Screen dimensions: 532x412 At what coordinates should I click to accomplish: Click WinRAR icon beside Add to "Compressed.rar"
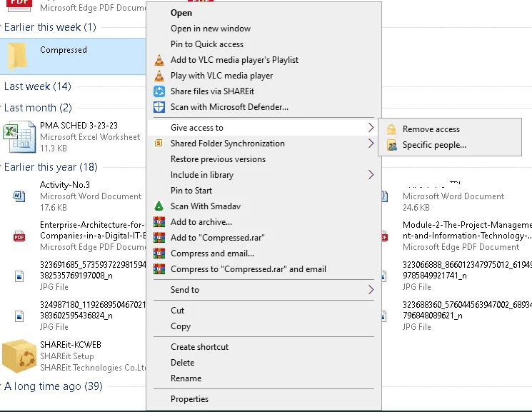(x=159, y=238)
